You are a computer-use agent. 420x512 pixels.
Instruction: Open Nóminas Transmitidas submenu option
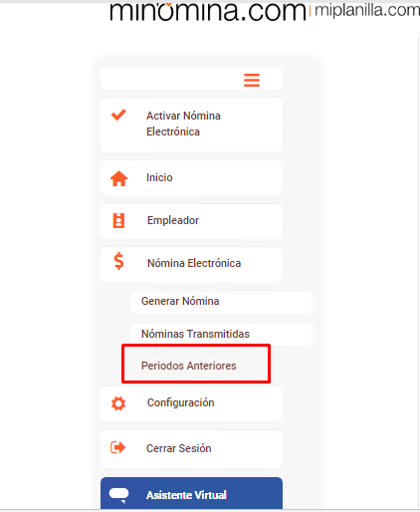point(221,334)
